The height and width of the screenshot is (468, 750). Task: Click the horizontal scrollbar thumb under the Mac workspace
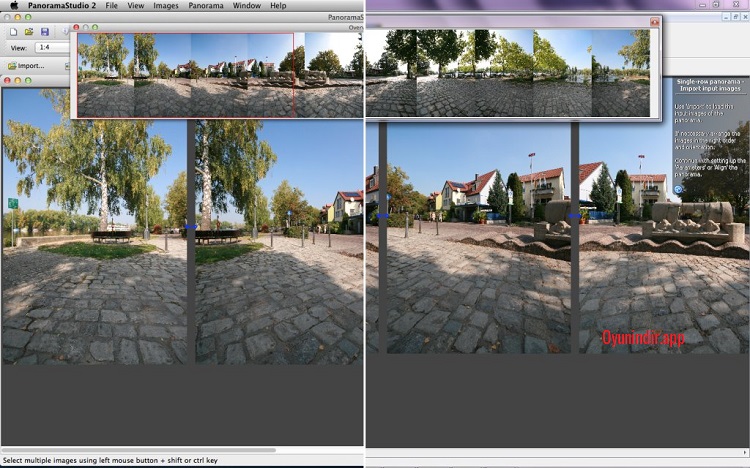[139, 450]
